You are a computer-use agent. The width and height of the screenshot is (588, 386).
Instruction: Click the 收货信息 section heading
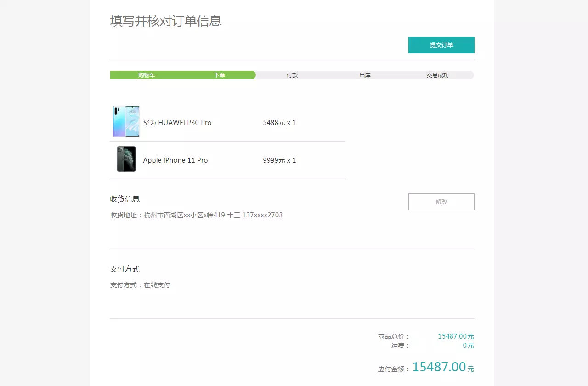124,199
